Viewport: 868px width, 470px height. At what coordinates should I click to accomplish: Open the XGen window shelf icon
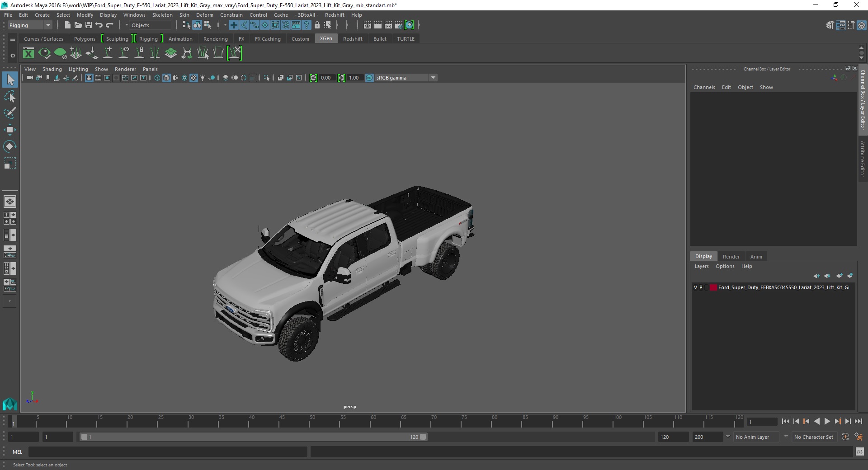pyautogui.click(x=28, y=53)
